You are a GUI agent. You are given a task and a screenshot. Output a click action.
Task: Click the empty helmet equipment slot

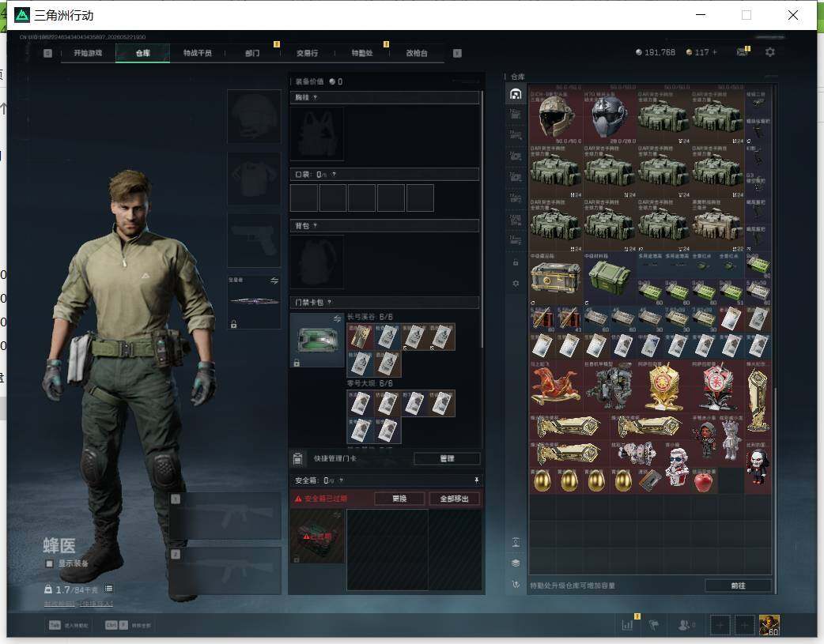pyautogui.click(x=254, y=116)
